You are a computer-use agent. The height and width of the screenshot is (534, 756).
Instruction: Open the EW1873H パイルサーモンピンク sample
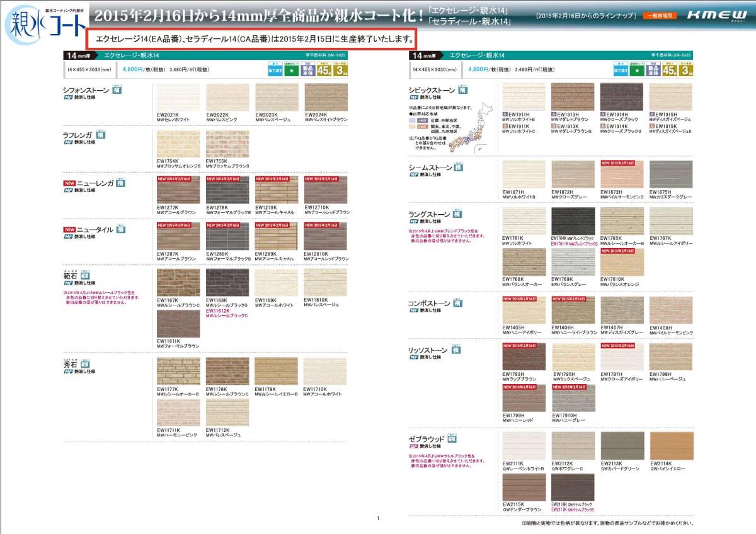622,174
